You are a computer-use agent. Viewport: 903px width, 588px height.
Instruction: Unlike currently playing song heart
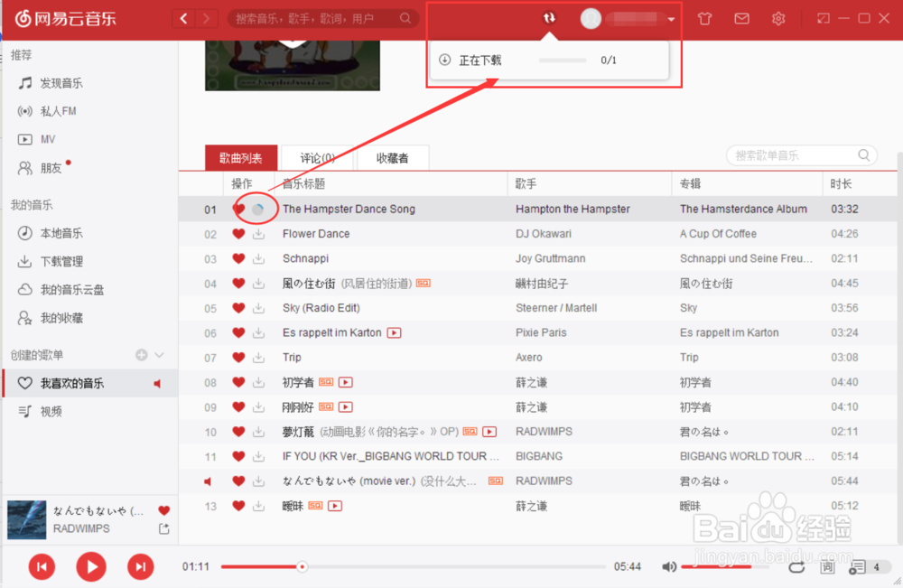(x=164, y=510)
